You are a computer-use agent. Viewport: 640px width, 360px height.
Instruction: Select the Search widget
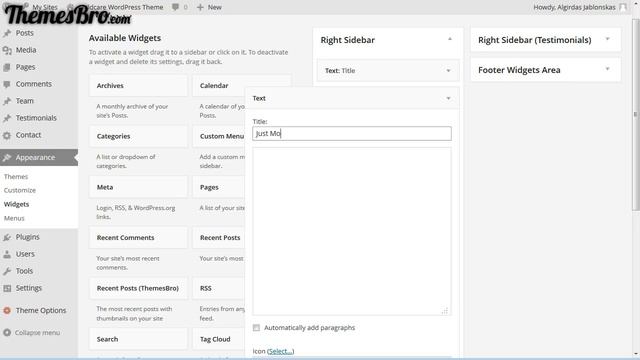[x=138, y=340]
